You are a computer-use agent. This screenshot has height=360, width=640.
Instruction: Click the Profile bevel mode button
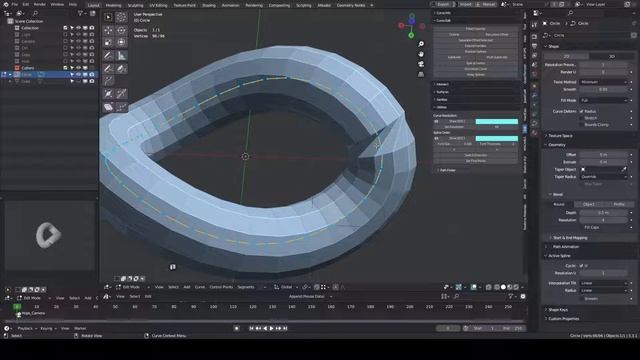tap(619, 204)
